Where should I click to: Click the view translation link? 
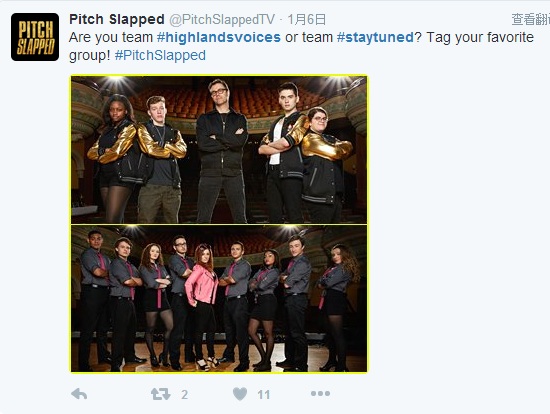[530, 20]
